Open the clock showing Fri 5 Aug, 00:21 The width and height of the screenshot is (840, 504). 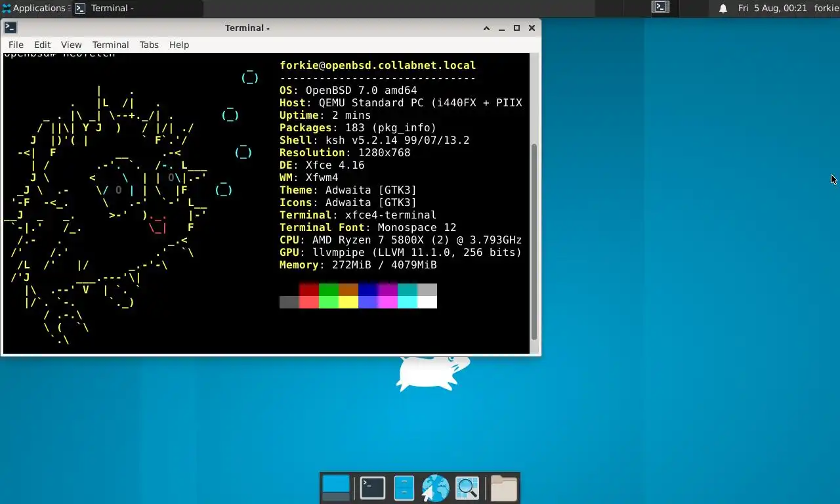click(x=772, y=9)
